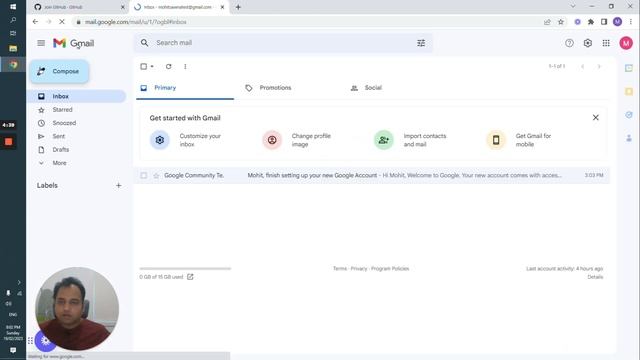The width and height of the screenshot is (640, 360).
Task: Open browser extensions puzzle icon
Action: tap(591, 22)
